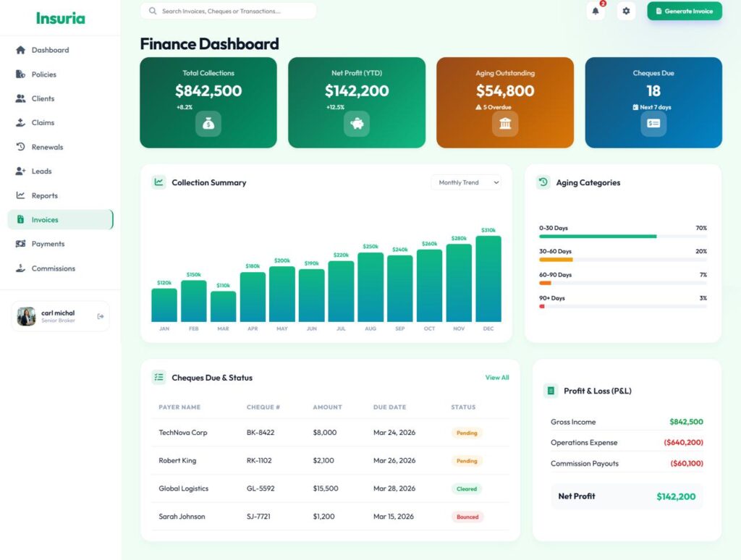741x560 pixels.
Task: Click the Profit & Loss ledger icon
Action: point(551,391)
